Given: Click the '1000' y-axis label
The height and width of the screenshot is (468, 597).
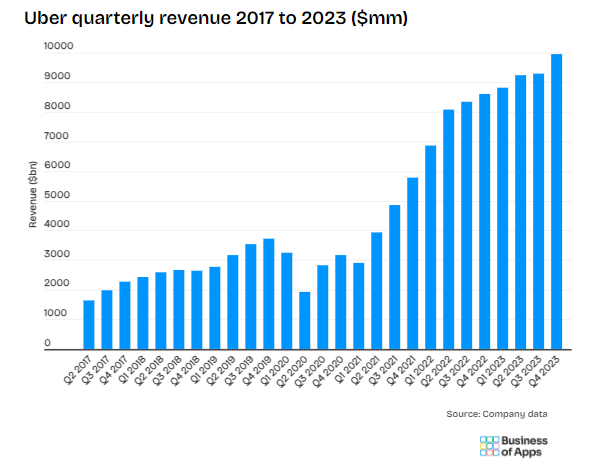Looking at the screenshot, I should coord(56,313).
